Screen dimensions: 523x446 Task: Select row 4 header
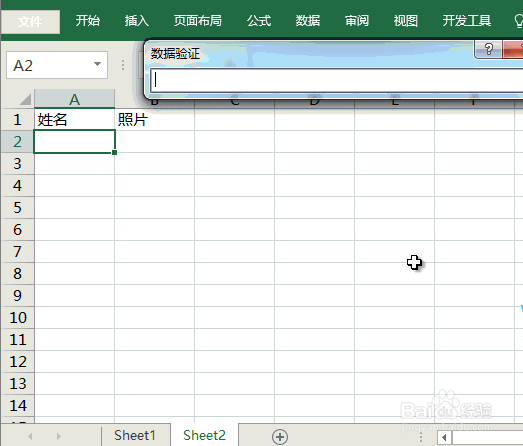(x=17, y=186)
